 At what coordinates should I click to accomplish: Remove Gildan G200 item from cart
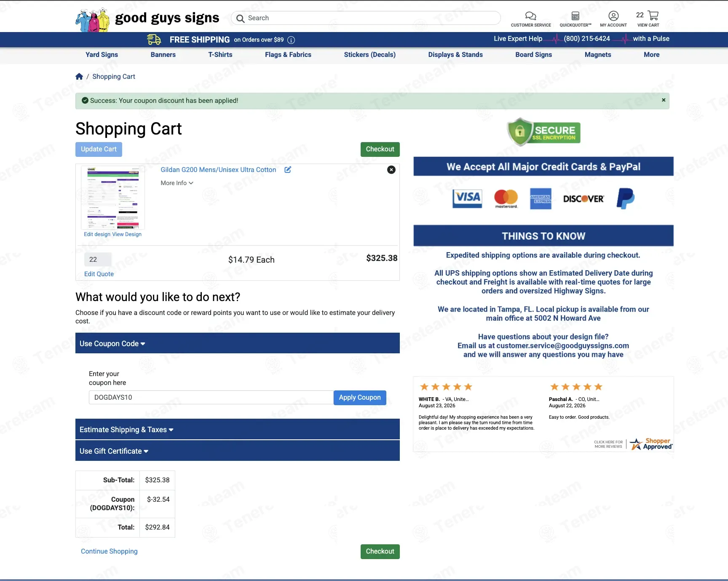391,169
